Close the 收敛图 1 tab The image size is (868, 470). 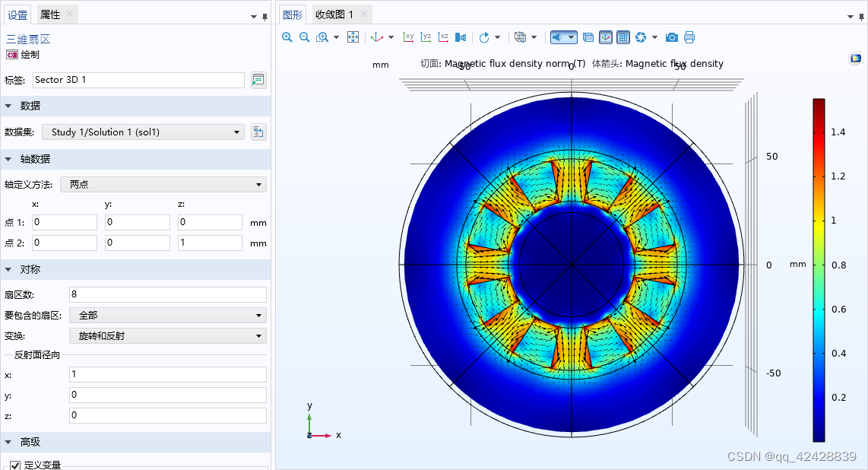(363, 14)
